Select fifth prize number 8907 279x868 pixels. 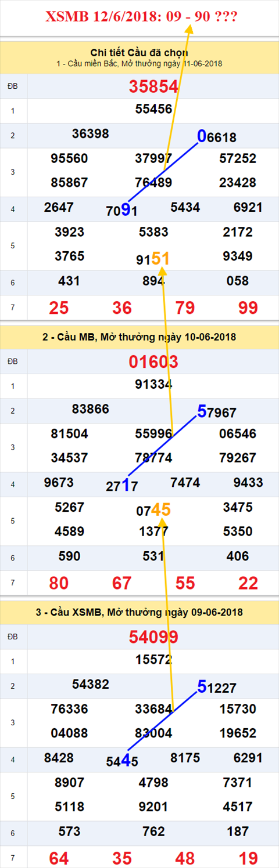(x=69, y=783)
